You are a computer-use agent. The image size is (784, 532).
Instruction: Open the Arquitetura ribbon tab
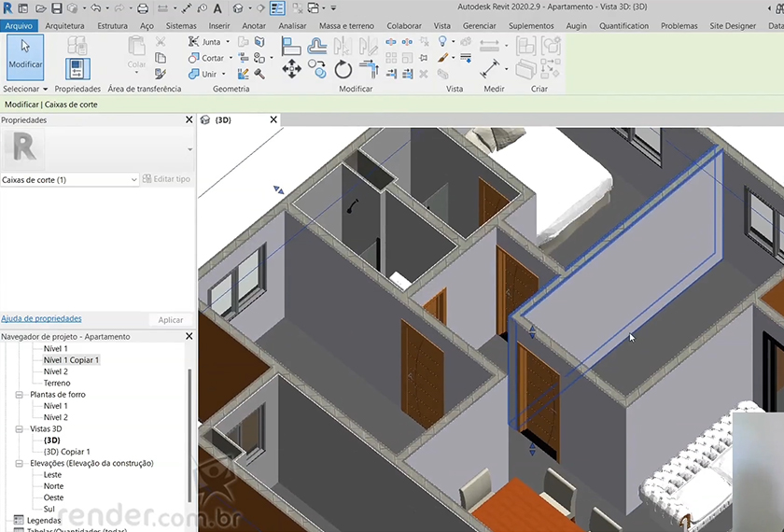(64, 26)
